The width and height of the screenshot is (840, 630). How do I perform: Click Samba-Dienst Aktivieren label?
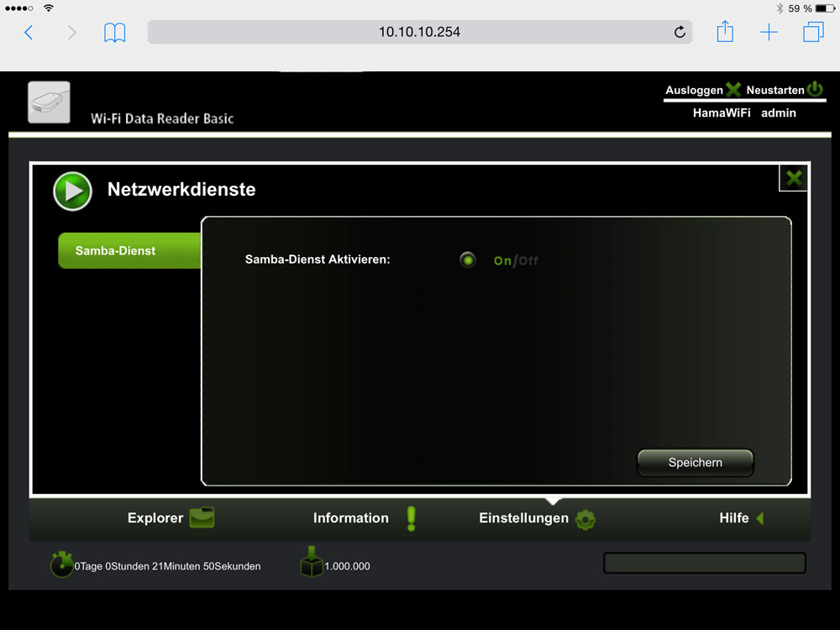pyautogui.click(x=318, y=260)
